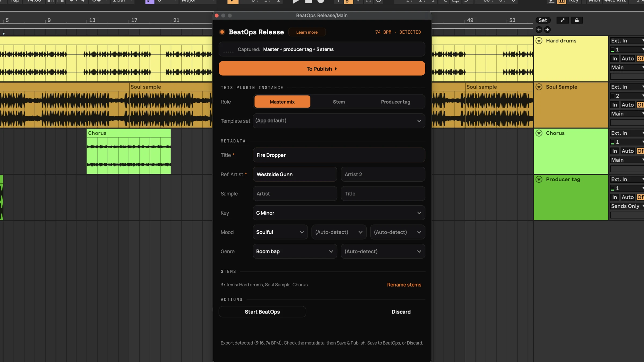Set Hard drums monitor to Off

click(640, 58)
